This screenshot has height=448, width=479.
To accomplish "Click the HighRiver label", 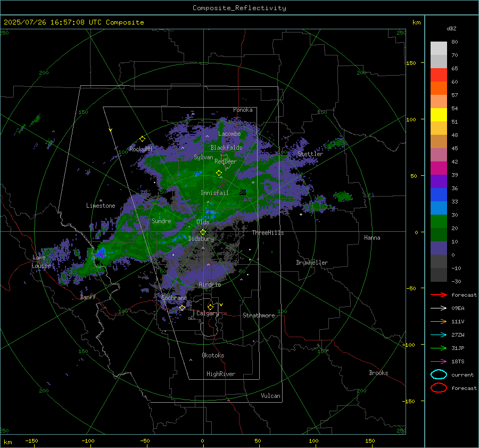I will 221,374.
